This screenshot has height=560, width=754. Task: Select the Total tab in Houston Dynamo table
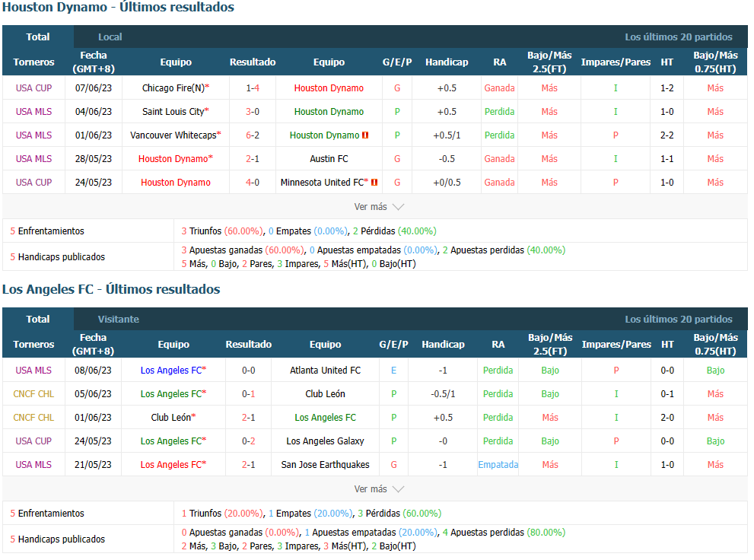click(38, 37)
